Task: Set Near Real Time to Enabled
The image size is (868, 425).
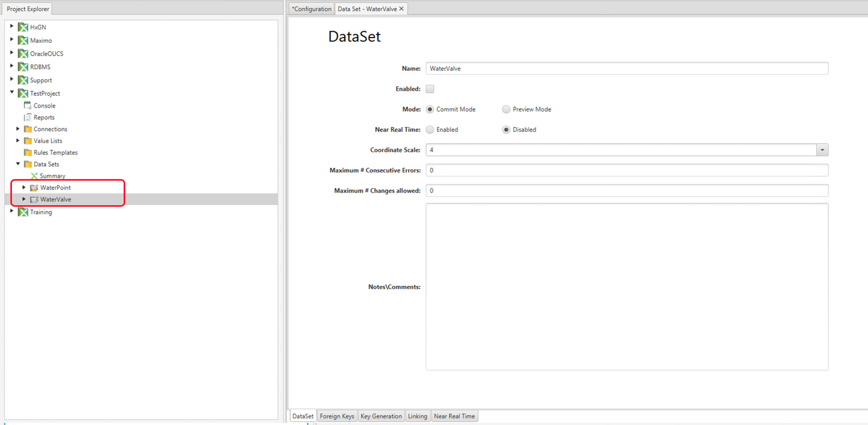Action: (430, 130)
